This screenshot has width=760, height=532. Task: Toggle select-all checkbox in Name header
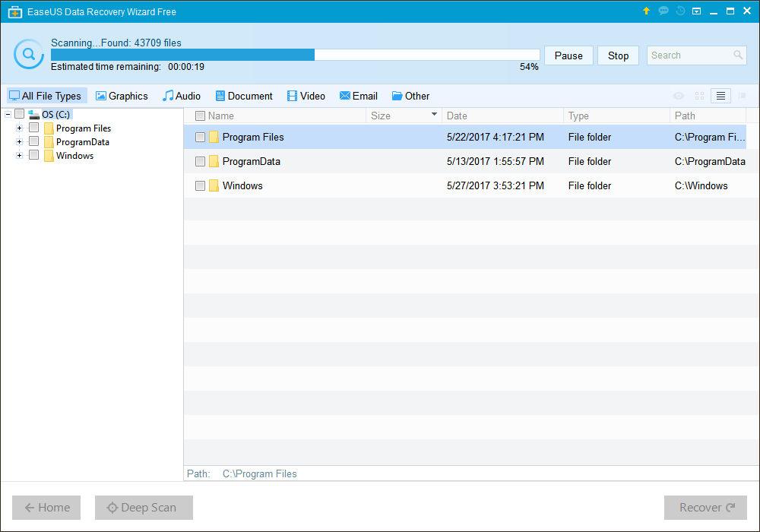click(201, 116)
